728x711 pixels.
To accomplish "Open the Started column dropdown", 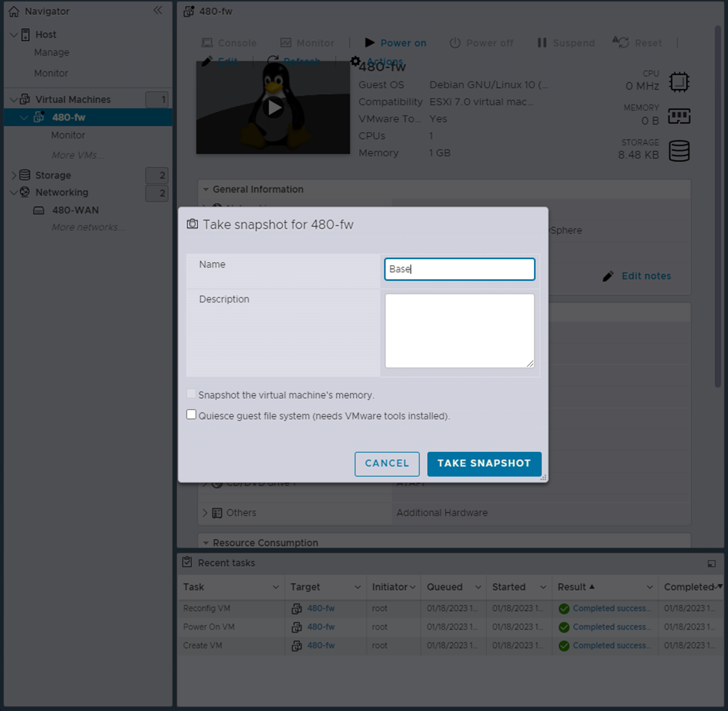I will pyautogui.click(x=544, y=588).
